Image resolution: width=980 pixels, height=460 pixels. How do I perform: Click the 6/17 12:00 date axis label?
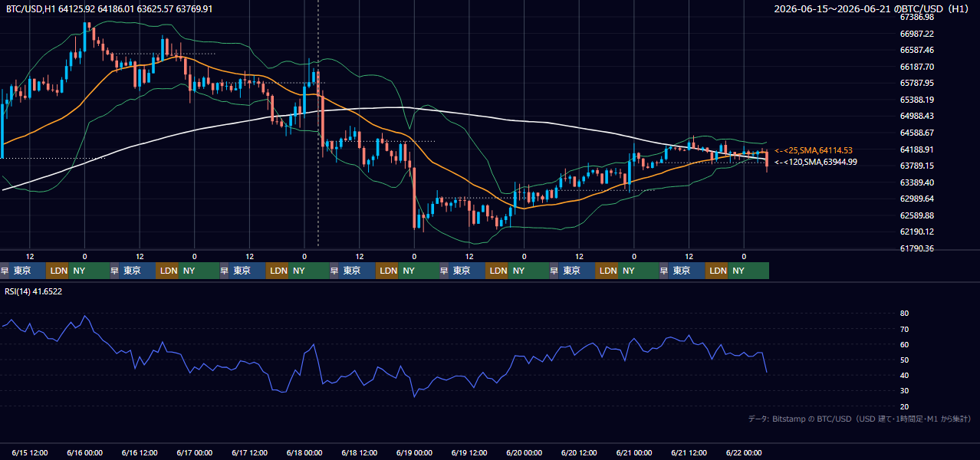250,452
